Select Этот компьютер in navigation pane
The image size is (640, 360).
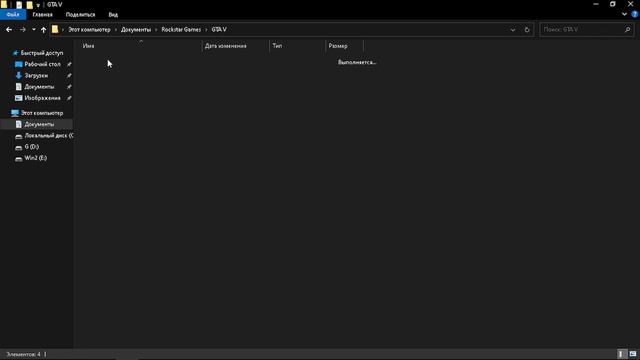[42, 113]
